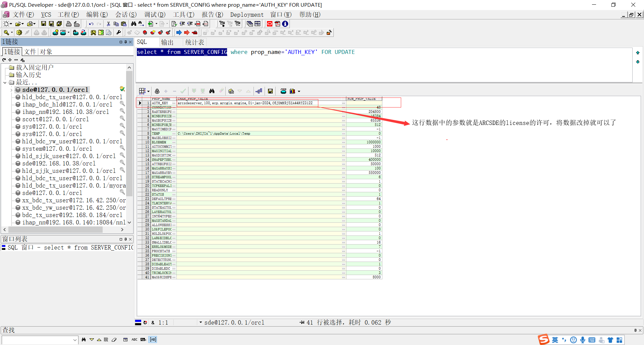Open the Deployment menu

point(247,15)
